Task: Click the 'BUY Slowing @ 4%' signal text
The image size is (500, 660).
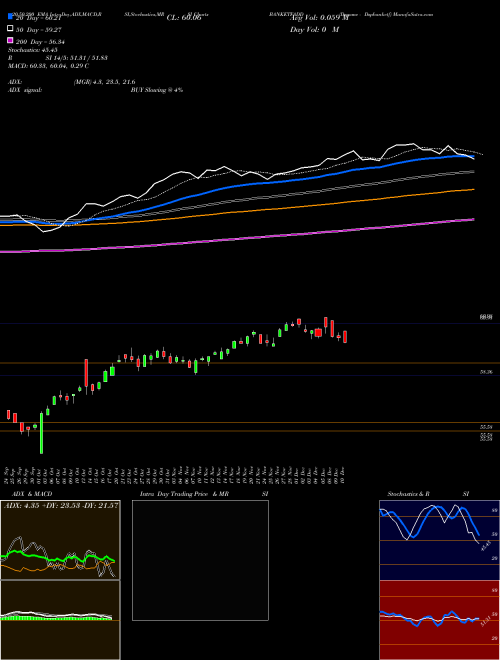Action: pyautogui.click(x=157, y=90)
